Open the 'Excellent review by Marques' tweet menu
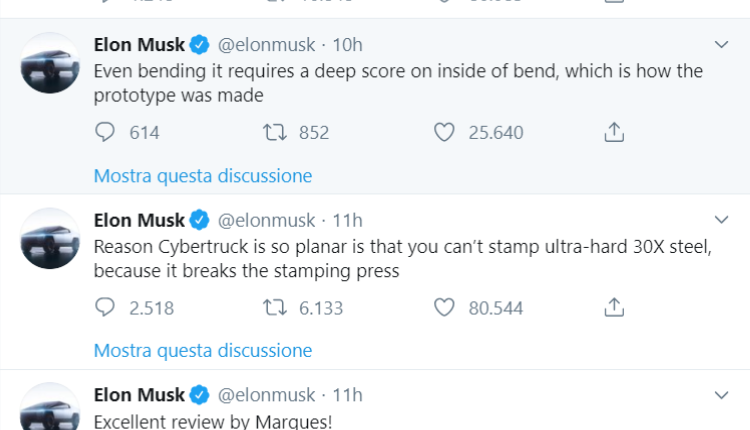Screen dimensions: 750x430 click(x=721, y=395)
